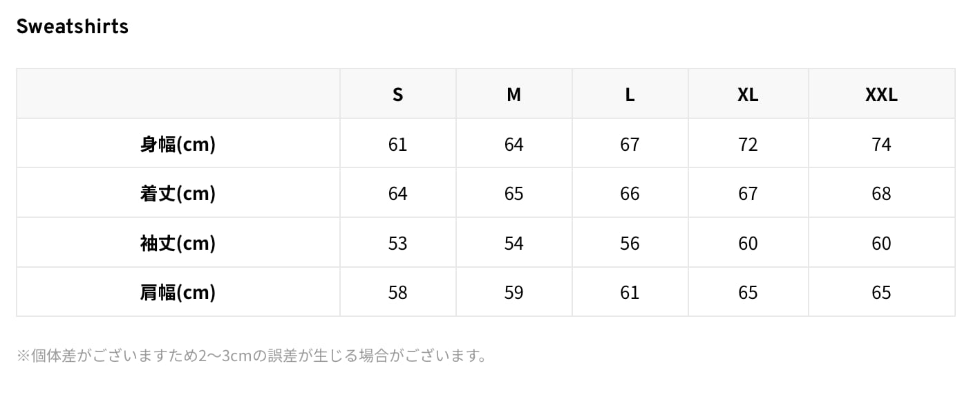Click the 袖丈(cm) row label

[x=178, y=244]
